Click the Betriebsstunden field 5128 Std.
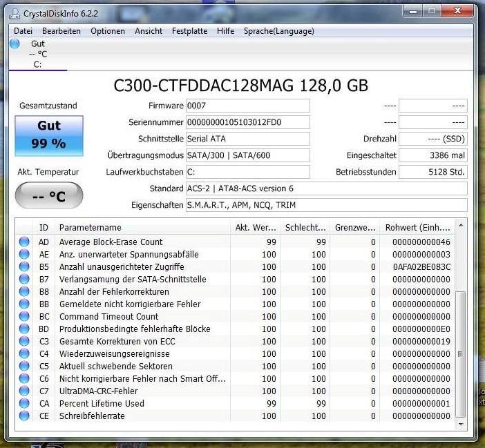 (x=433, y=172)
